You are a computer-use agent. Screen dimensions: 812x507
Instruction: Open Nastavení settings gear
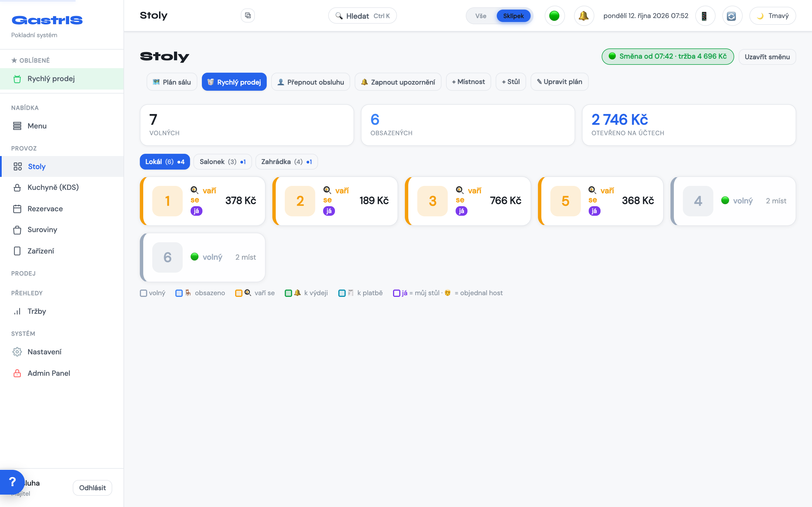coord(17,352)
